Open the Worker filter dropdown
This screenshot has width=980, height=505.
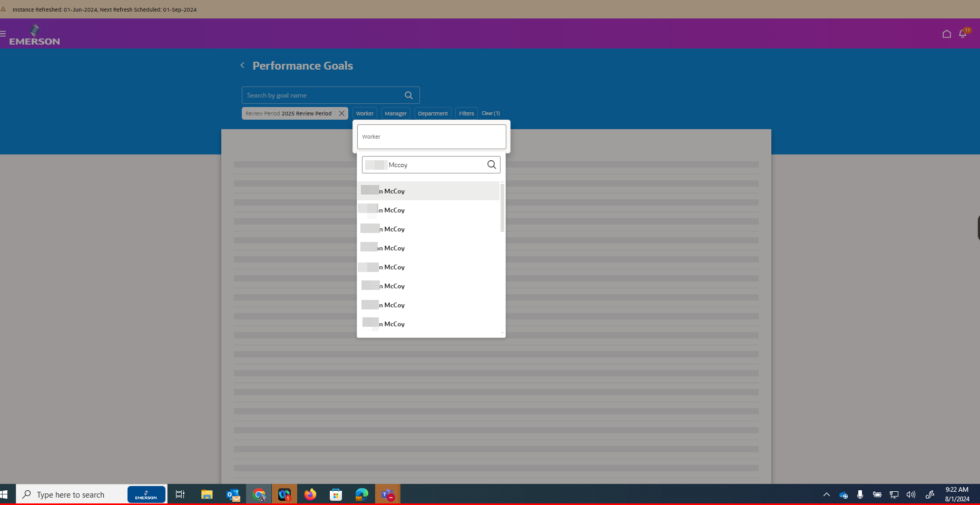point(365,113)
